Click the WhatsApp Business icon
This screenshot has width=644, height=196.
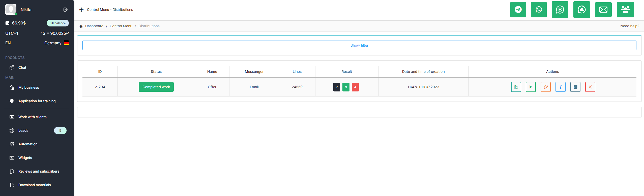tap(560, 10)
